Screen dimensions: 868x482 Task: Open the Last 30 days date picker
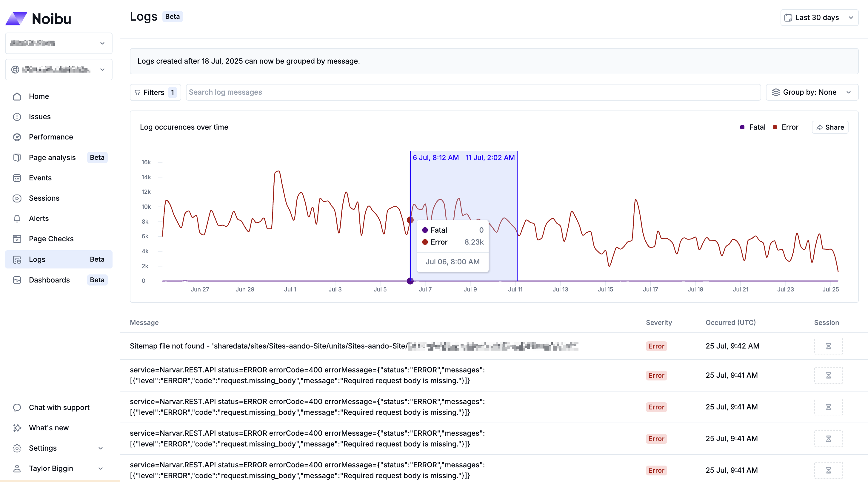pos(819,18)
